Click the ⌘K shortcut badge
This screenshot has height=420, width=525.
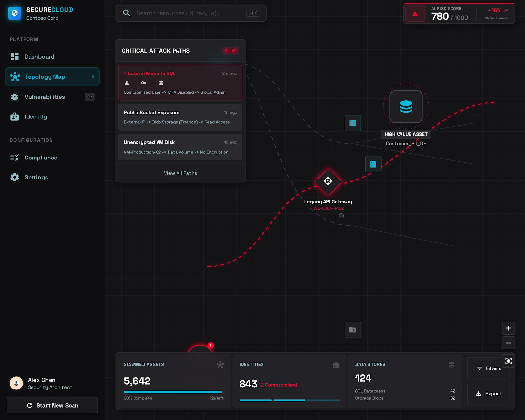pos(253,13)
